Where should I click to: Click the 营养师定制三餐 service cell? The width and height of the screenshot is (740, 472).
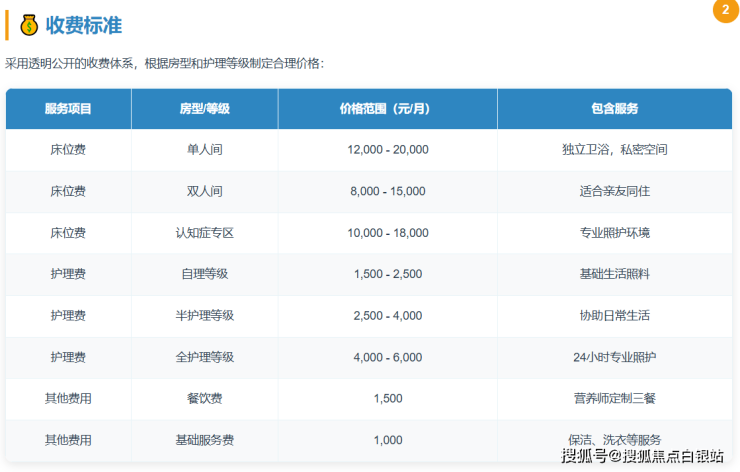point(614,398)
